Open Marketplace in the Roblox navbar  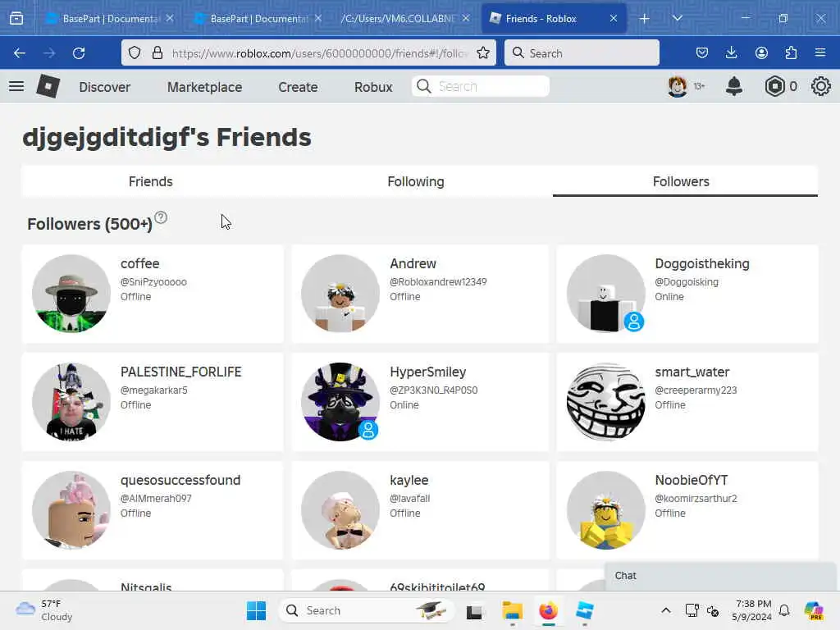point(204,87)
